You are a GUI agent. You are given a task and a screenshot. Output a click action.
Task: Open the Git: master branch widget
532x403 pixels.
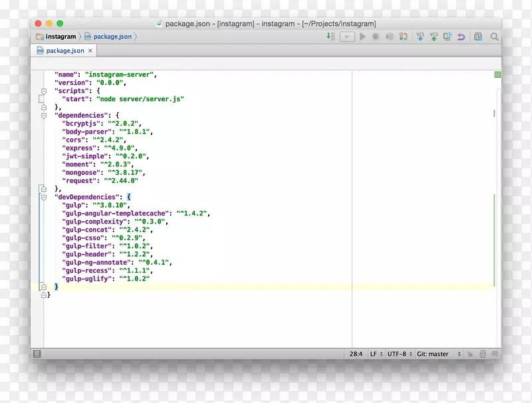click(436, 354)
